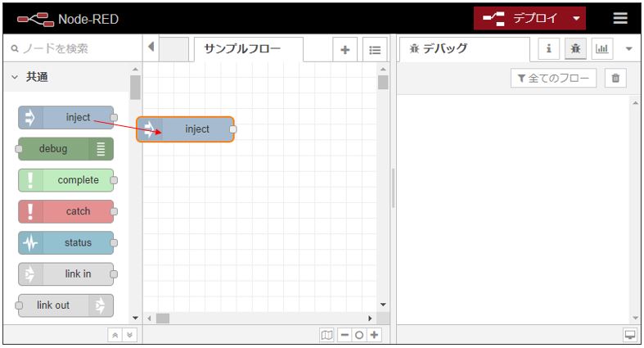Open the sidebar tabs dropdown arrow
The image size is (644, 348).
628,49
